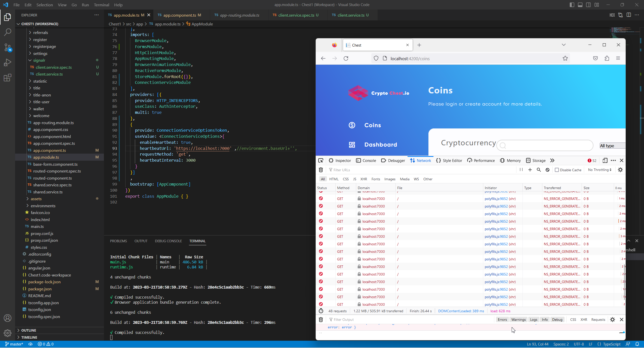Open the Run and Debug view
The height and width of the screenshot is (348, 644).
[x=8, y=62]
